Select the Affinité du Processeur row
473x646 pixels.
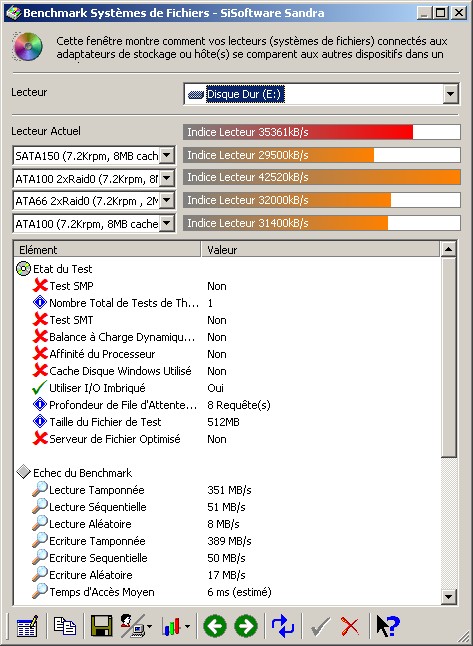click(227, 354)
